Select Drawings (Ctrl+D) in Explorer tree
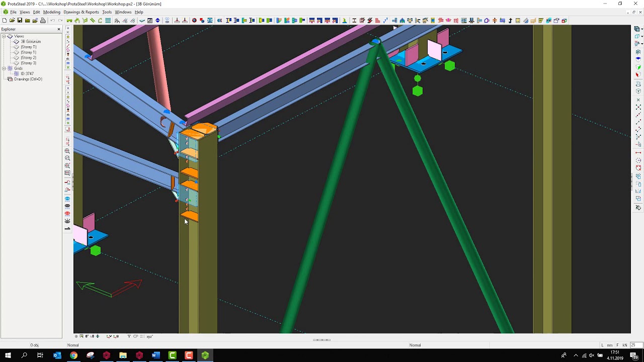This screenshot has height=362, width=644. coord(28,79)
